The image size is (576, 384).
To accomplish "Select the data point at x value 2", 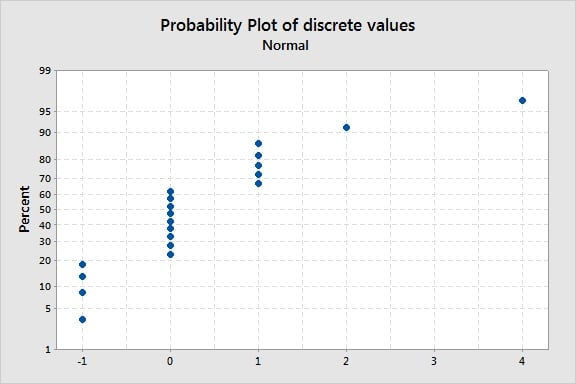I will [346, 128].
